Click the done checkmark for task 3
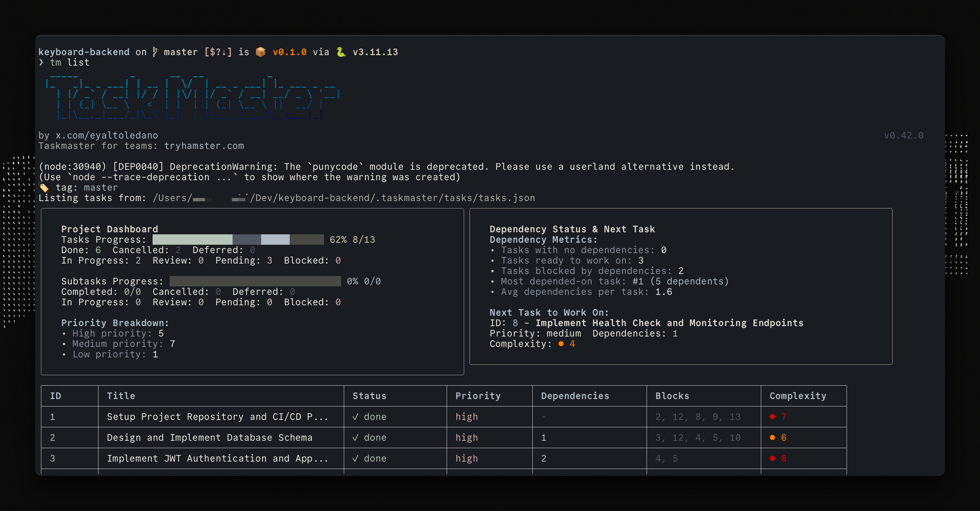The width and height of the screenshot is (980, 511). pyautogui.click(x=355, y=459)
